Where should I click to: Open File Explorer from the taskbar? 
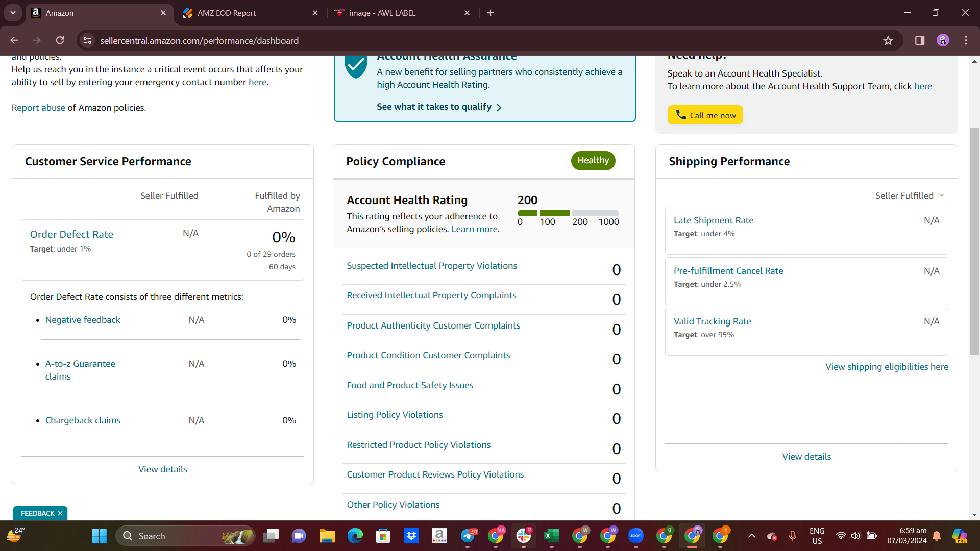[x=327, y=536]
